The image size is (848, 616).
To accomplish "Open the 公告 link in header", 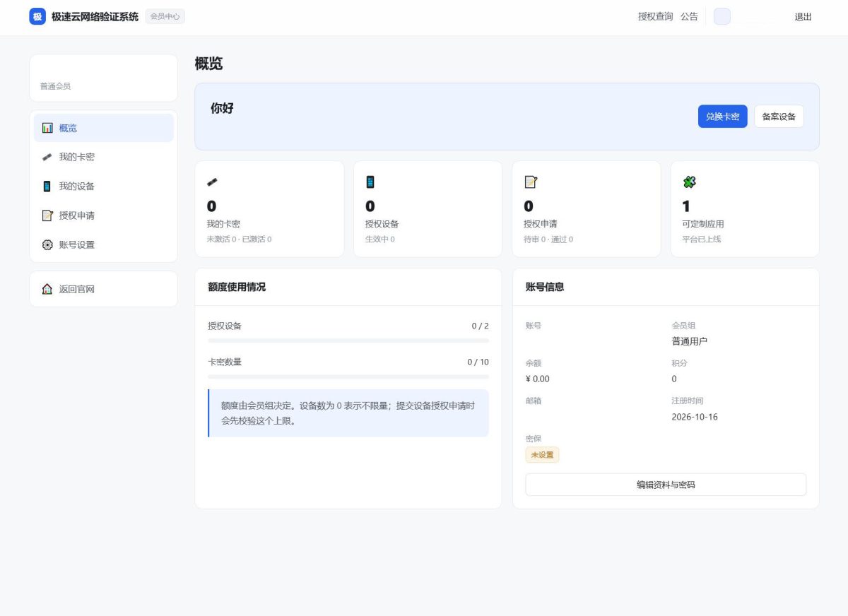I will [x=689, y=17].
